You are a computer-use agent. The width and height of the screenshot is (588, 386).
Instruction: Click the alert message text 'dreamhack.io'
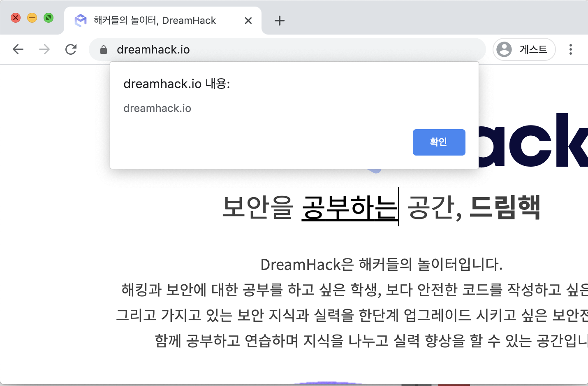[x=157, y=108]
